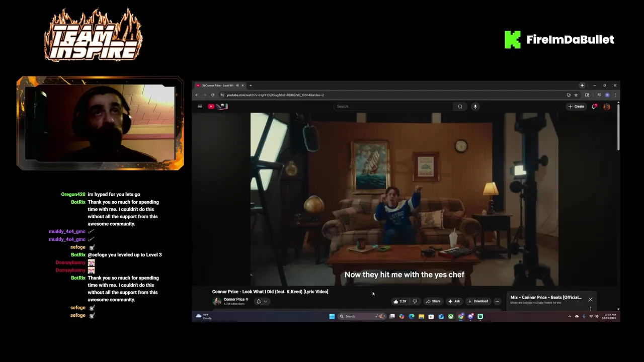This screenshot has height=362, width=644.
Task: Click the Wi-Fi network tray icon
Action: [591, 316]
